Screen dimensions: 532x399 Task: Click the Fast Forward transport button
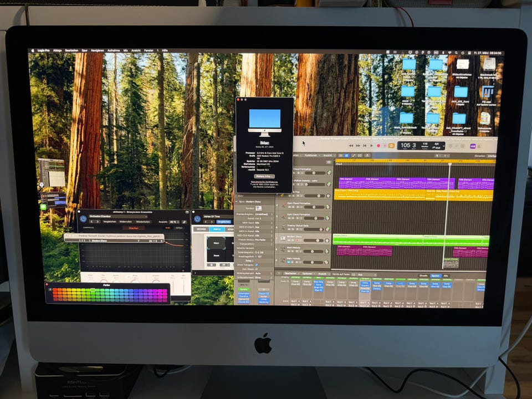coord(358,146)
